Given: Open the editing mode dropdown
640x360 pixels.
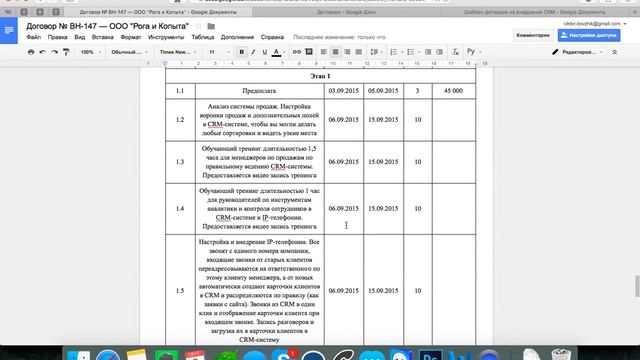Looking at the screenshot, I should [x=577, y=52].
